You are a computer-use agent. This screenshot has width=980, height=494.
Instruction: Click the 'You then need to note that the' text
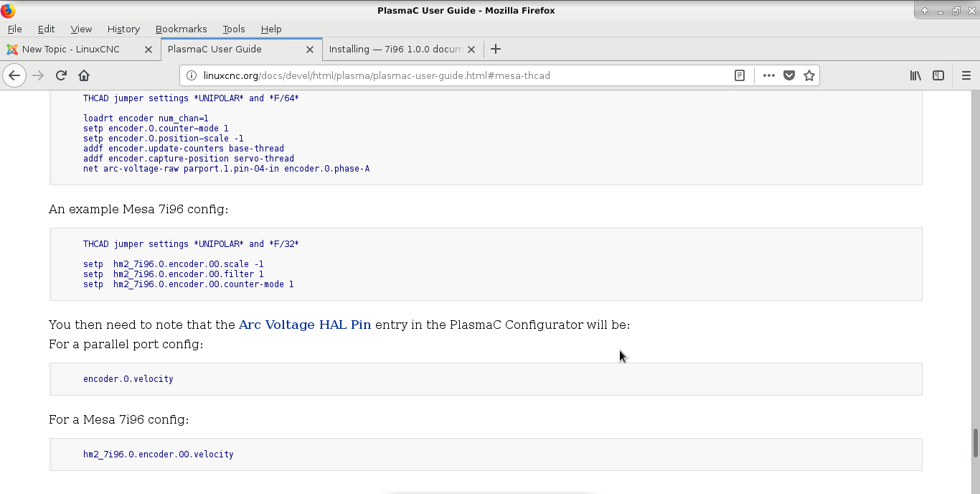(142, 325)
